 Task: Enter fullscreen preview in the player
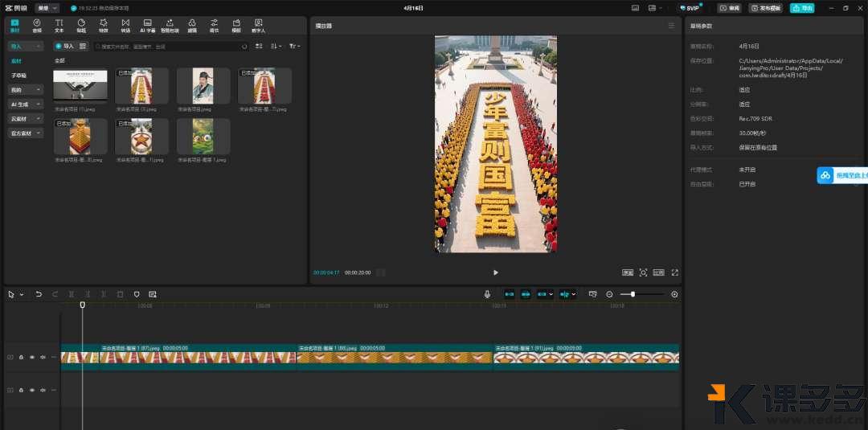pos(674,272)
